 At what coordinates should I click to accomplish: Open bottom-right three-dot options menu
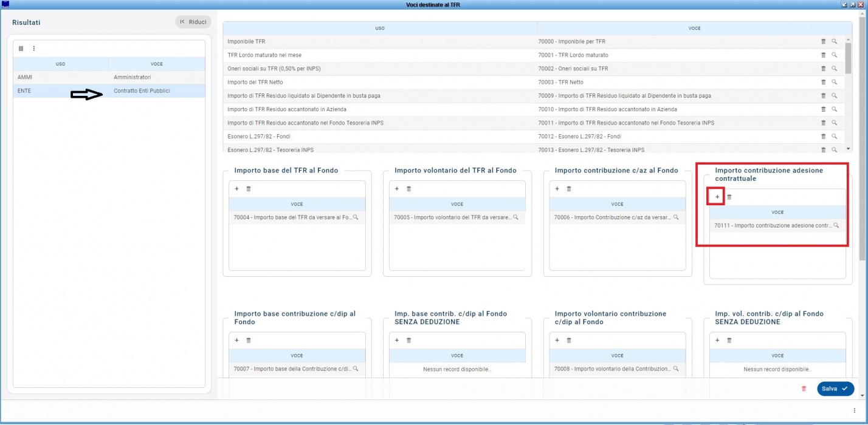point(854,411)
